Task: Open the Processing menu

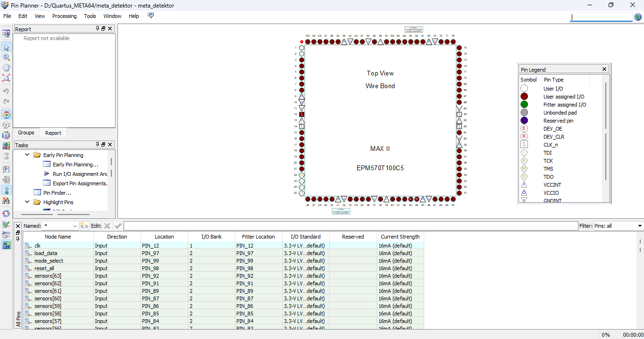Action: 64,16
